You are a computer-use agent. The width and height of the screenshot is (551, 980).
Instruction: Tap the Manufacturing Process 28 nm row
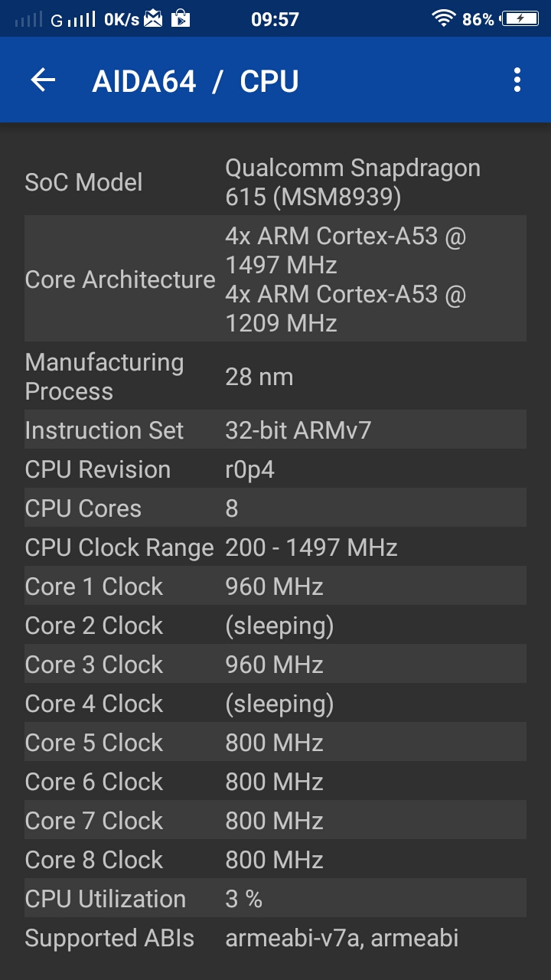[x=275, y=376]
